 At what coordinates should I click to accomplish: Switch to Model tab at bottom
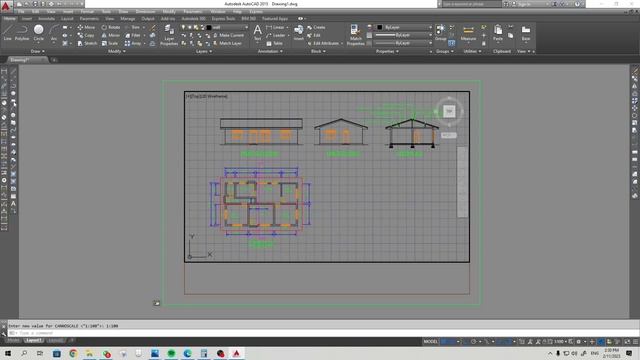13,340
